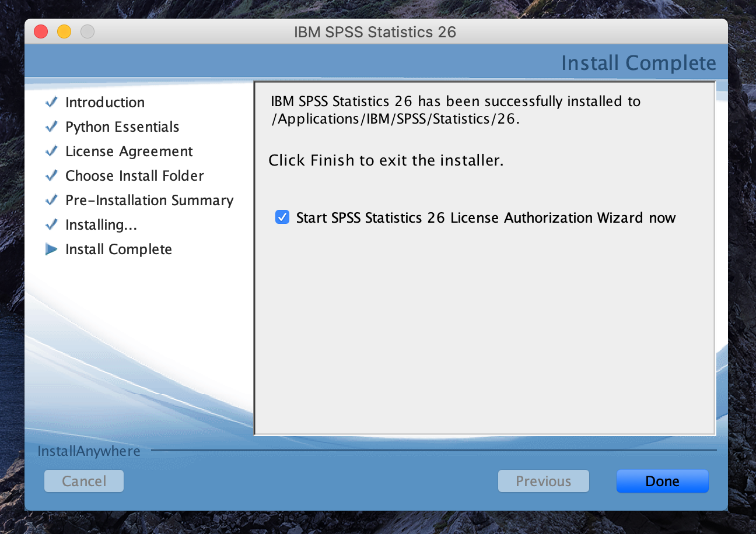Click the /Applications/IBM/SPSS/Statistics/26 install path text
This screenshot has height=534, width=756.
click(x=395, y=120)
